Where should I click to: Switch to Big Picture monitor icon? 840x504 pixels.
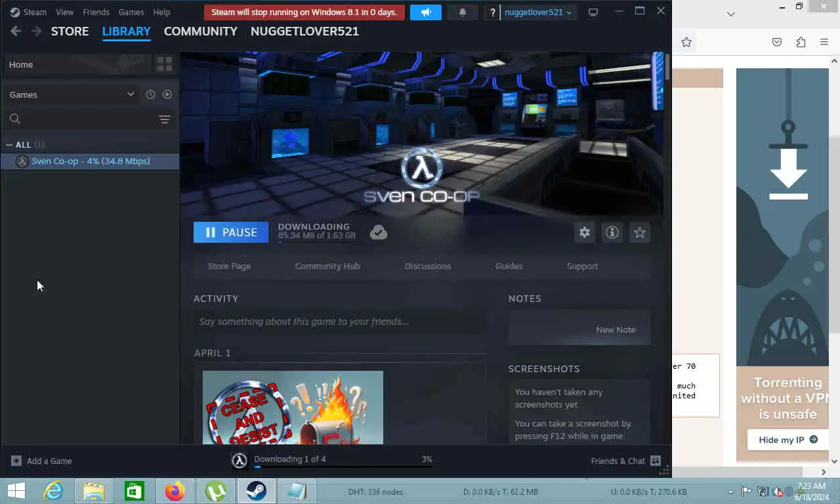pos(593,12)
